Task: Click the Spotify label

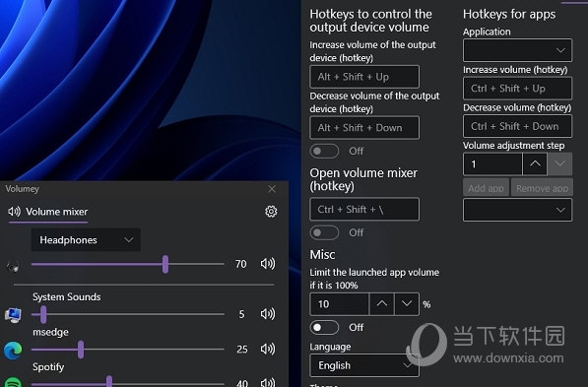Action: click(48, 367)
